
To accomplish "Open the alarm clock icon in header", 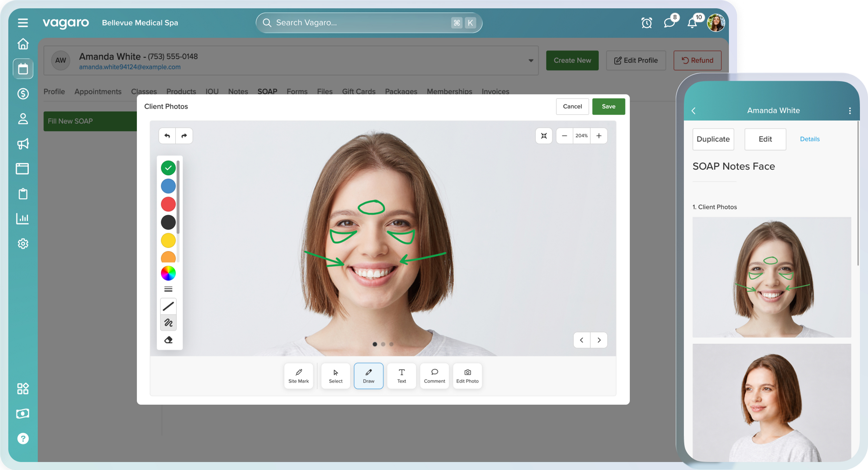I will pos(647,23).
